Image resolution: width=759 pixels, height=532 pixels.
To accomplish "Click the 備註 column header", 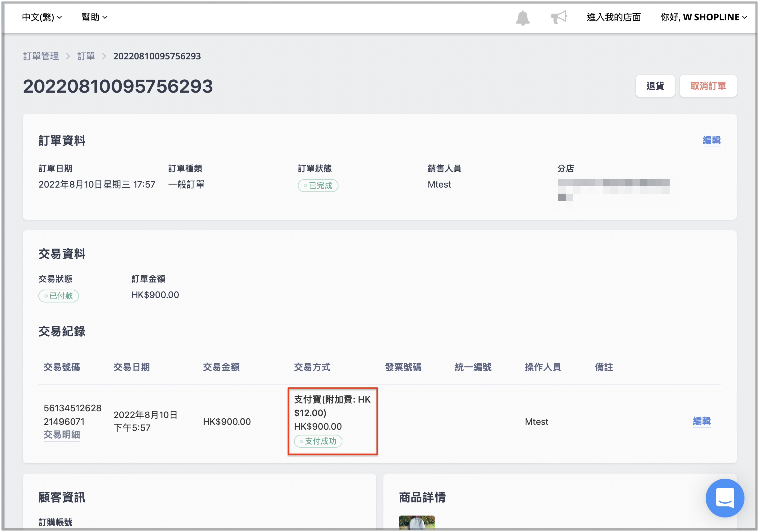I will pyautogui.click(x=604, y=367).
